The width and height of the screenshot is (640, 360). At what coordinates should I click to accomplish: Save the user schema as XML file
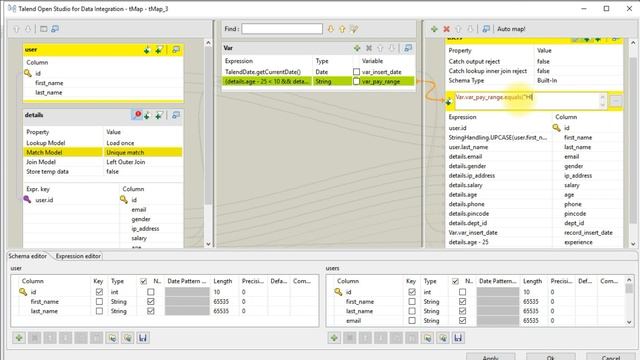(x=143, y=338)
